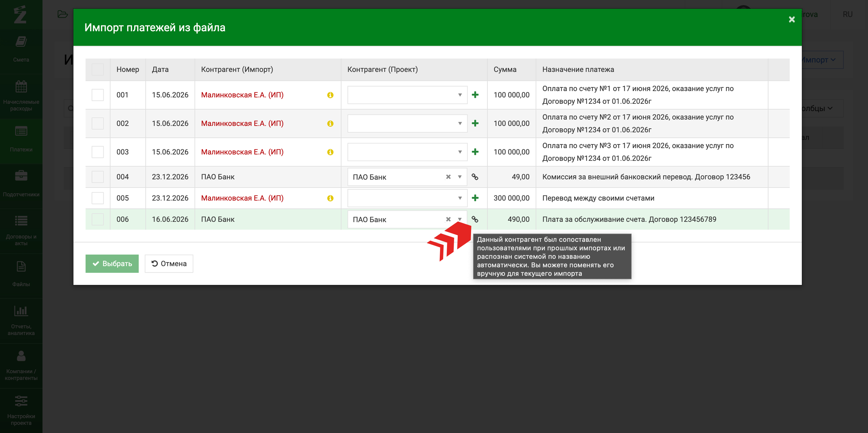Image resolution: width=868 pixels, height=433 pixels.
Task: Click amount 49,00 in row 004
Action: [x=520, y=177]
